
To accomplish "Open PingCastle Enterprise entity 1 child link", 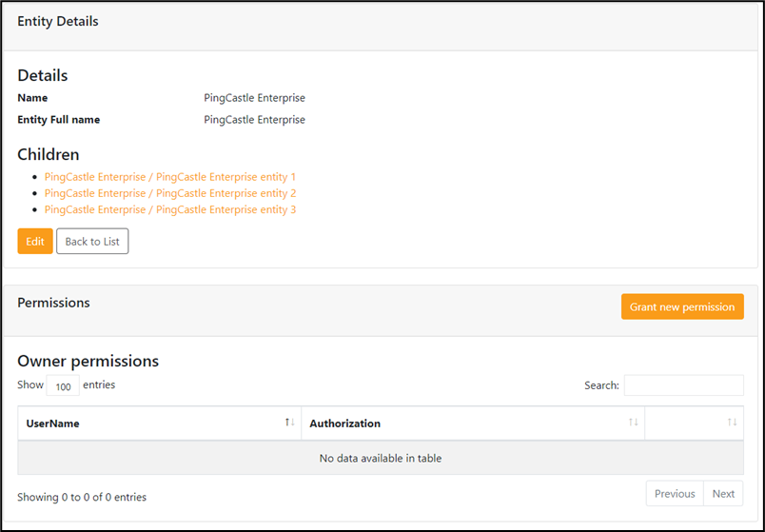I will coord(170,177).
